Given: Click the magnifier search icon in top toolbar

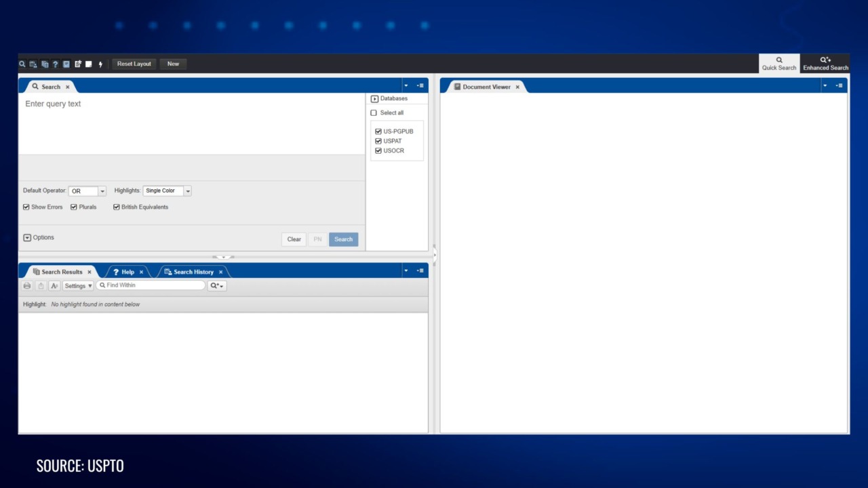Looking at the screenshot, I should [x=22, y=64].
